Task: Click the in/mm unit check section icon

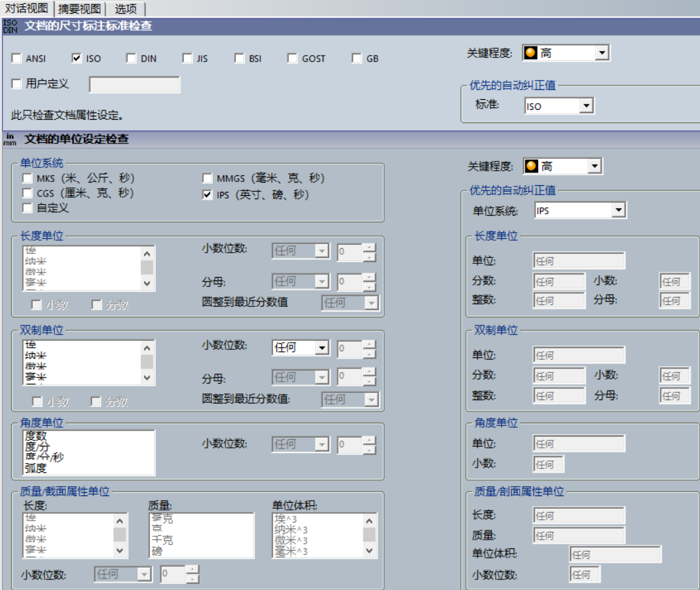Action: pyautogui.click(x=9, y=137)
